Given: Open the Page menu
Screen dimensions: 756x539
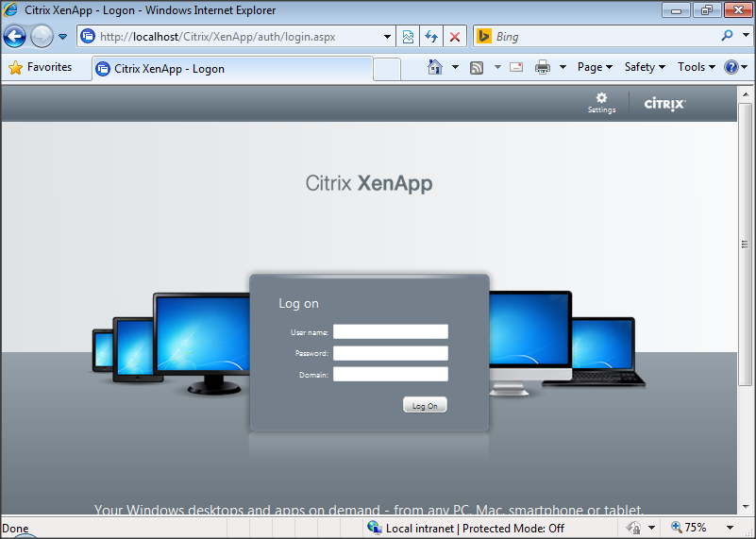Looking at the screenshot, I should tap(594, 67).
